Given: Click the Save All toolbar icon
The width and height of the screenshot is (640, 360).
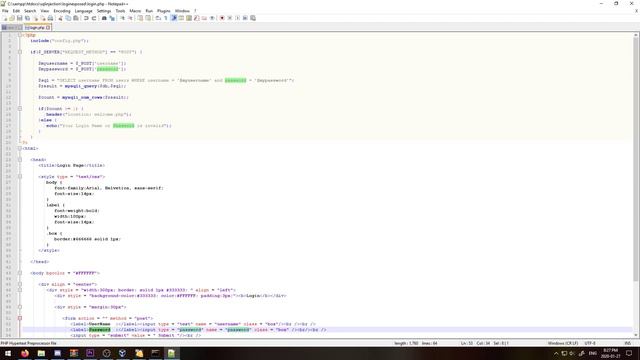Looking at the screenshot, I should (27, 18).
